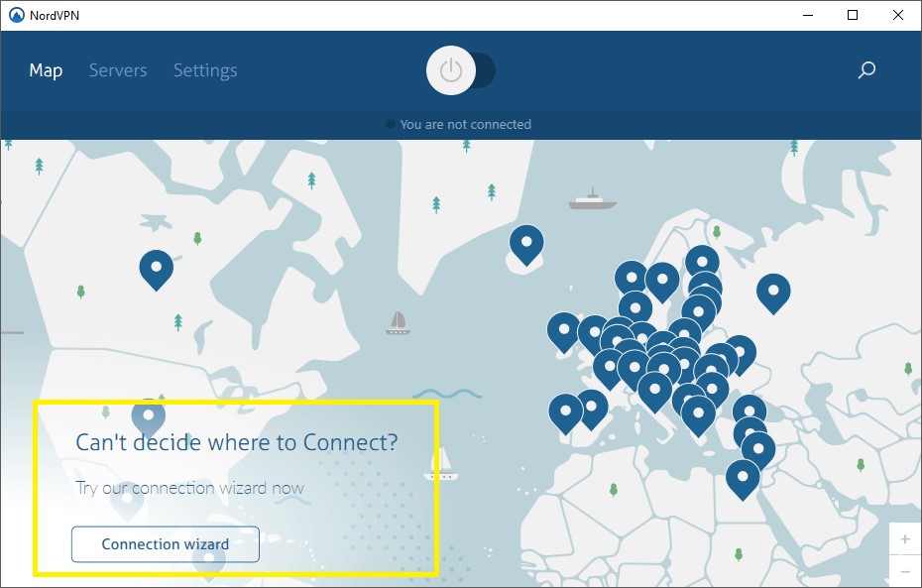Zoom out the map with minus button
This screenshot has height=588, width=922.
pyautogui.click(x=905, y=571)
